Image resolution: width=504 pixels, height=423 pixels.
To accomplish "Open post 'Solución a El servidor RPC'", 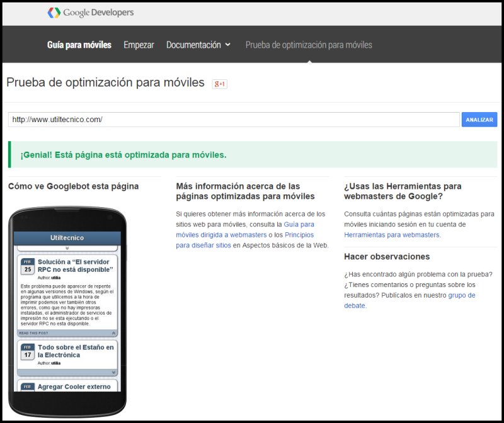I will (x=75, y=266).
